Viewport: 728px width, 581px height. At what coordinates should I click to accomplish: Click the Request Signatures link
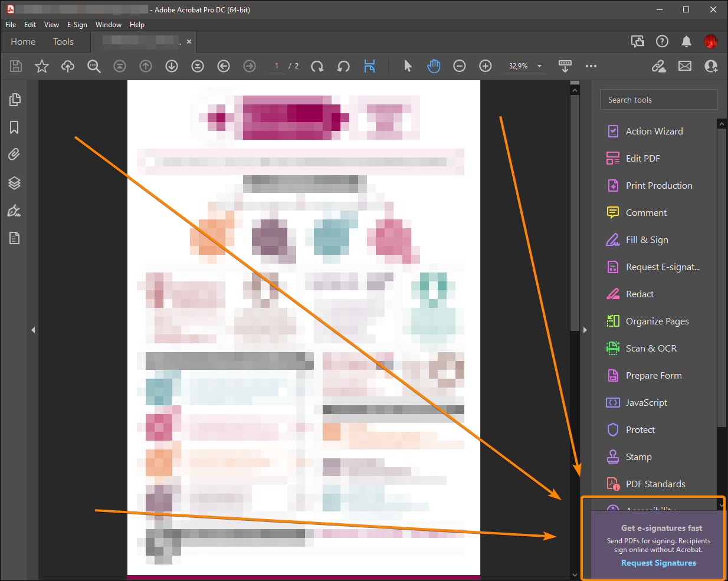[x=658, y=563]
